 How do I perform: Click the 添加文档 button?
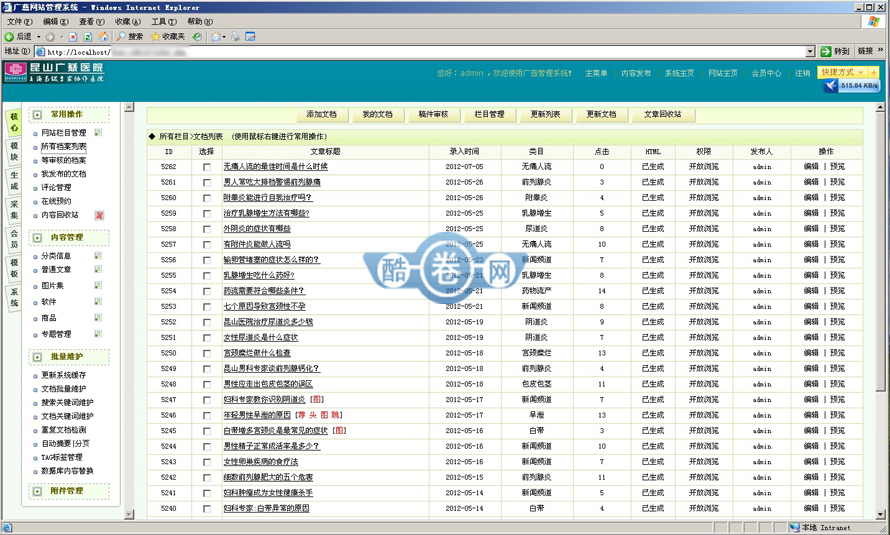(x=321, y=115)
